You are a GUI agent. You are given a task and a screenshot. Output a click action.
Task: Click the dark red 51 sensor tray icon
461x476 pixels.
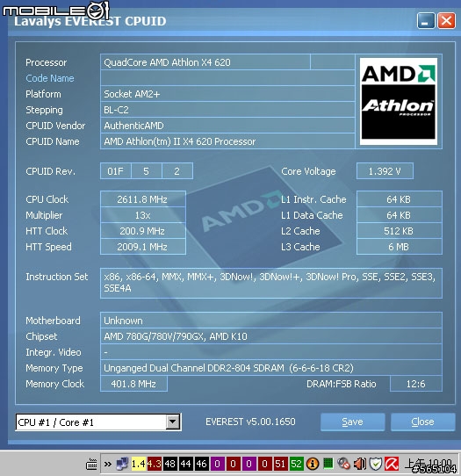pos(280,464)
